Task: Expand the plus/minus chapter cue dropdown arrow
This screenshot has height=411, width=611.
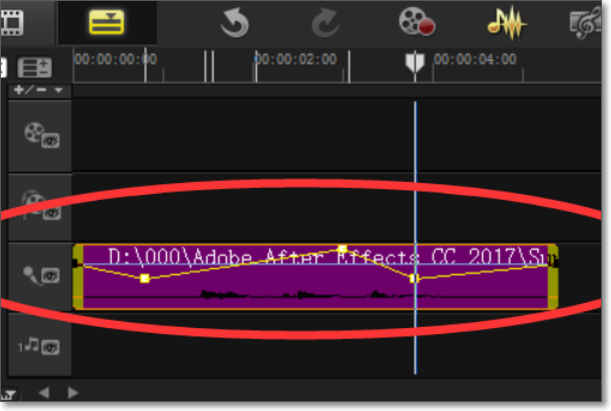Action: 58,90
